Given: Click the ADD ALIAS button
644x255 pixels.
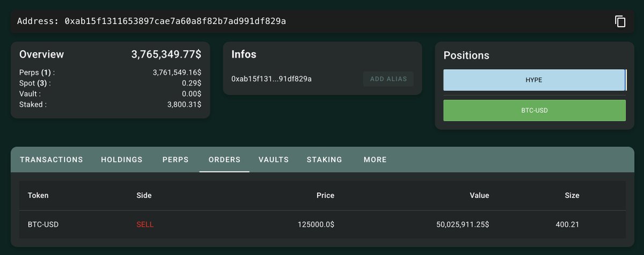Looking at the screenshot, I should tap(389, 79).
